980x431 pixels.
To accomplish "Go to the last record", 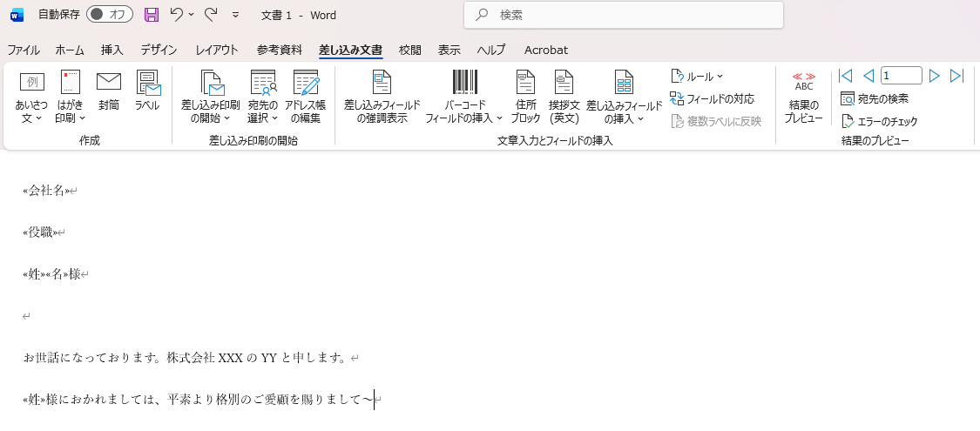I will coord(956,77).
